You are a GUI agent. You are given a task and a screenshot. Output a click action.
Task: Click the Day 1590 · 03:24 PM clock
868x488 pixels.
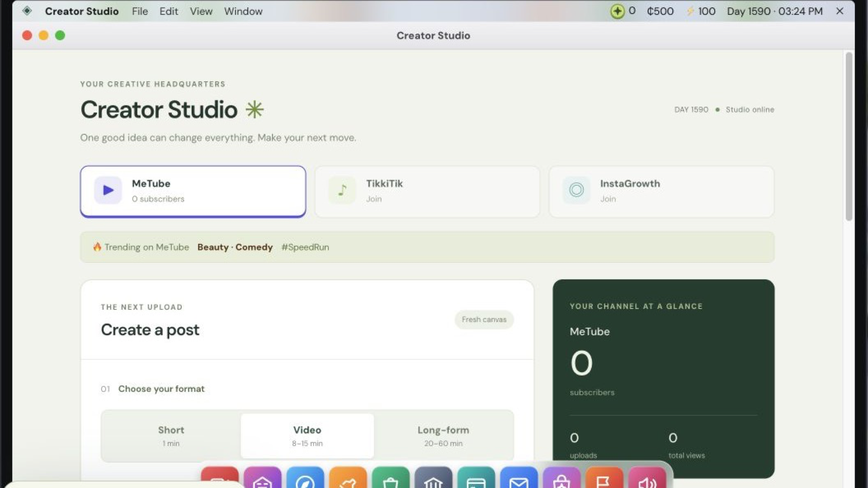click(774, 11)
